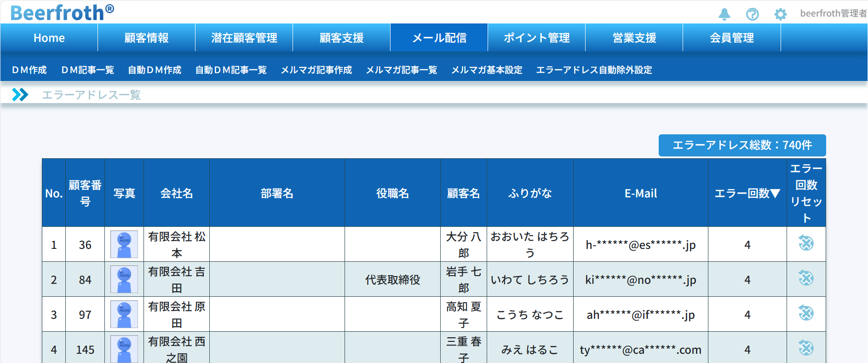Image resolution: width=868 pixels, height=363 pixels.
Task: Open エラーアドレス自動除外設定 submenu
Action: 594,70
